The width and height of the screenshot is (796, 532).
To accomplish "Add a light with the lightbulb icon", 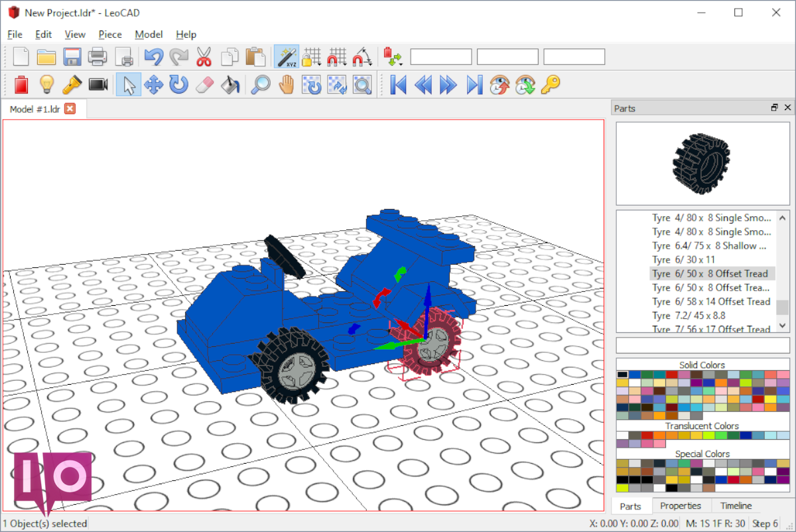I will coord(46,85).
